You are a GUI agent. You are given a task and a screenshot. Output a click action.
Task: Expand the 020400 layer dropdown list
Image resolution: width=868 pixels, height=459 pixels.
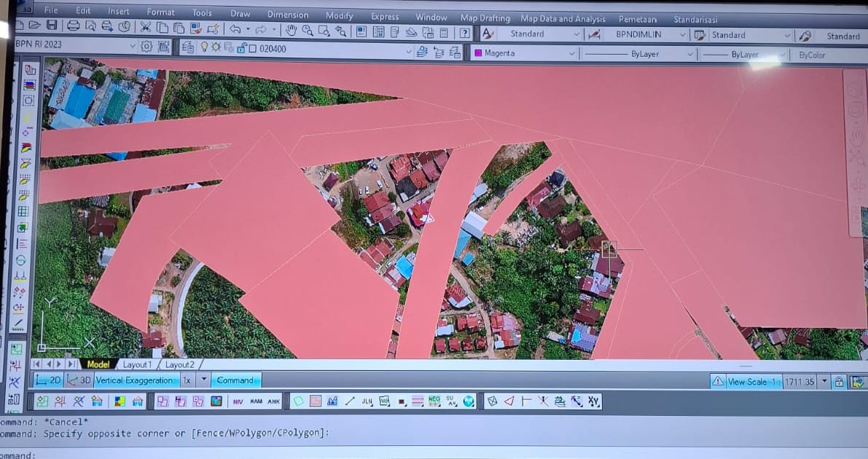click(408, 50)
